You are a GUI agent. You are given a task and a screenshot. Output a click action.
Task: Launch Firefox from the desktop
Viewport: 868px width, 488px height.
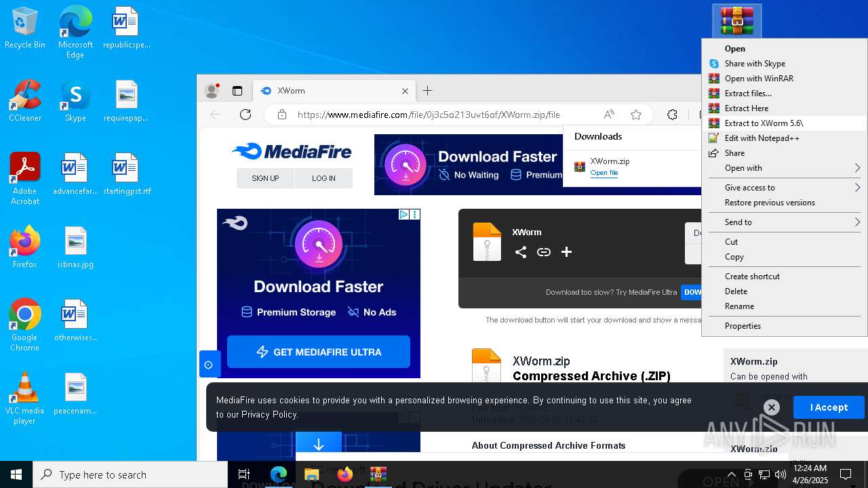25,248
